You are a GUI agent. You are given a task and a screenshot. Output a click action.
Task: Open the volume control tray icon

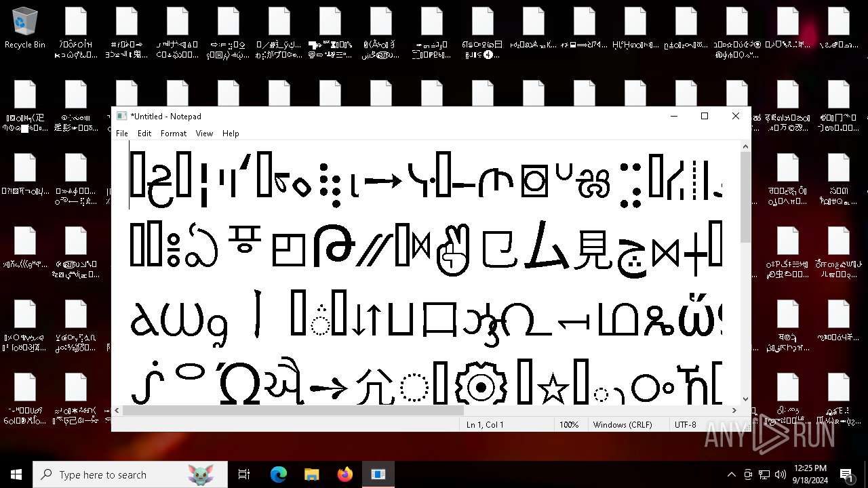(781, 474)
